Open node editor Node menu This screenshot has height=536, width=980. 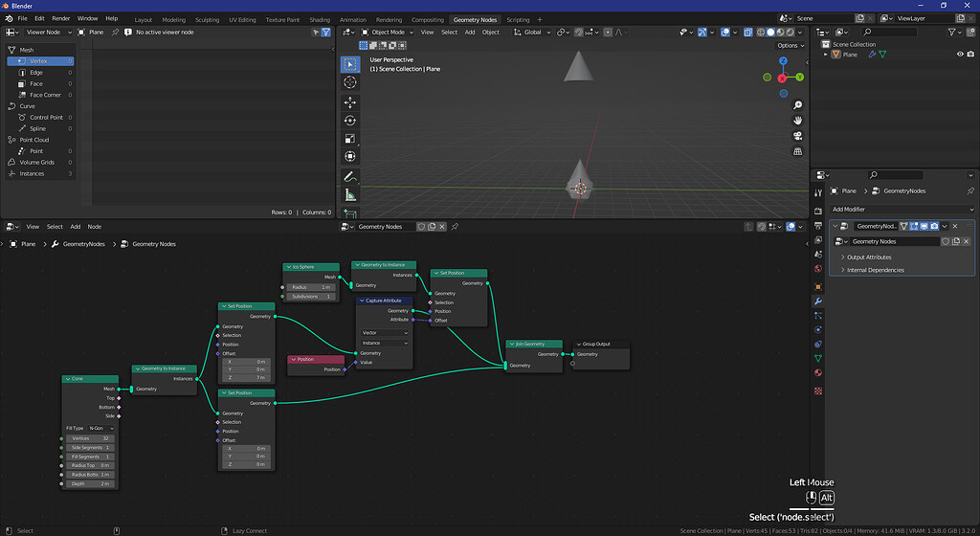(95, 227)
